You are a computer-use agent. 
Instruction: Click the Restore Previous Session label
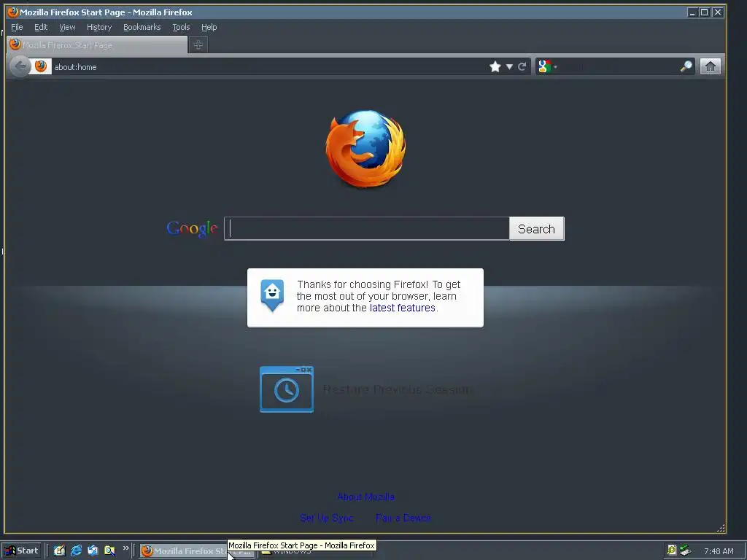click(398, 389)
